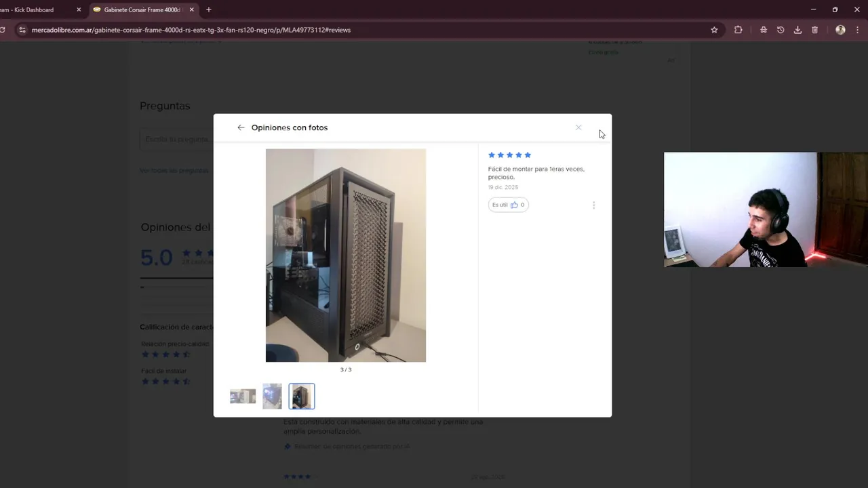868x488 pixels.
Task: Restore down the browser window
Action: (x=835, y=9)
